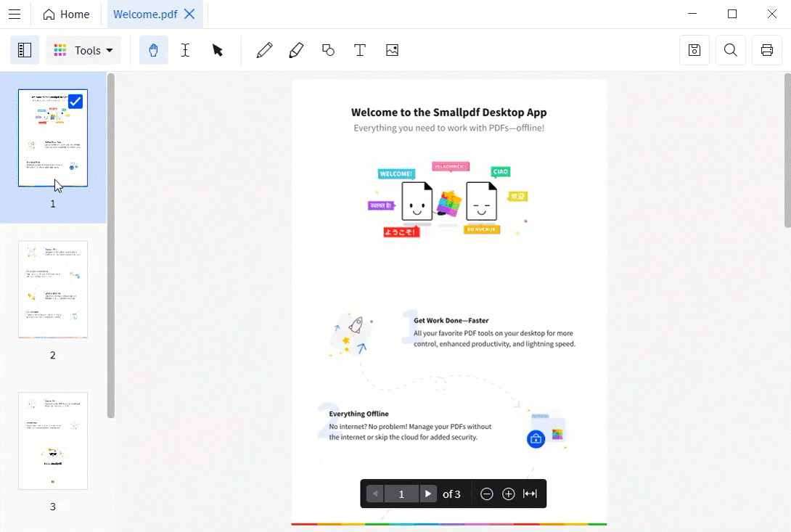Pick the pencil draw tool

264,50
